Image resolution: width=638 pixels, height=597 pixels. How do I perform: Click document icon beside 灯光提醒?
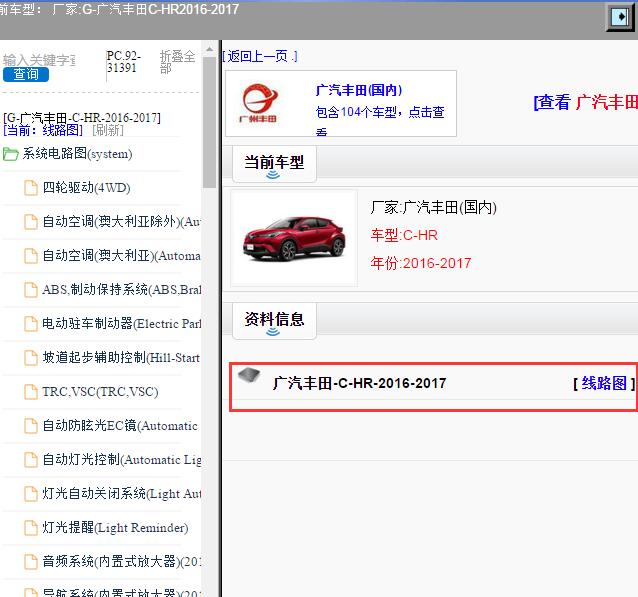pos(31,528)
